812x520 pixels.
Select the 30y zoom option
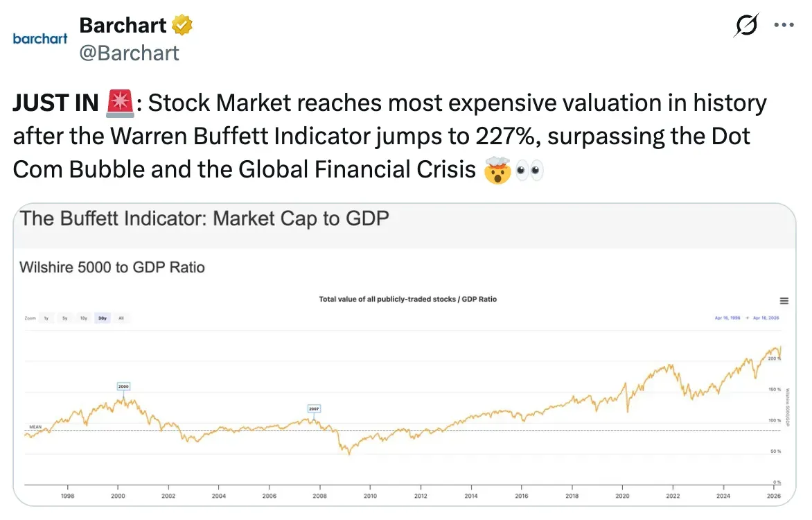click(103, 318)
